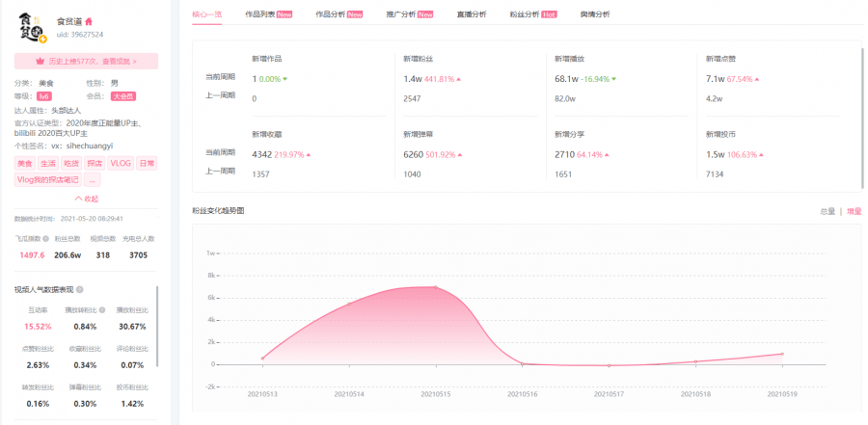Click the 20210515 peak data point on chart
This screenshot has width=868, height=425.
click(x=436, y=287)
